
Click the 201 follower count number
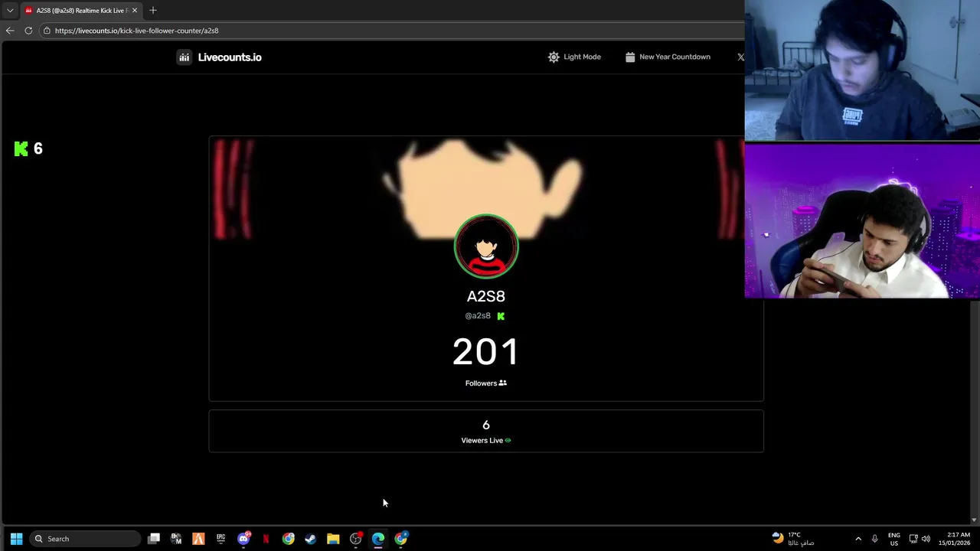click(486, 352)
